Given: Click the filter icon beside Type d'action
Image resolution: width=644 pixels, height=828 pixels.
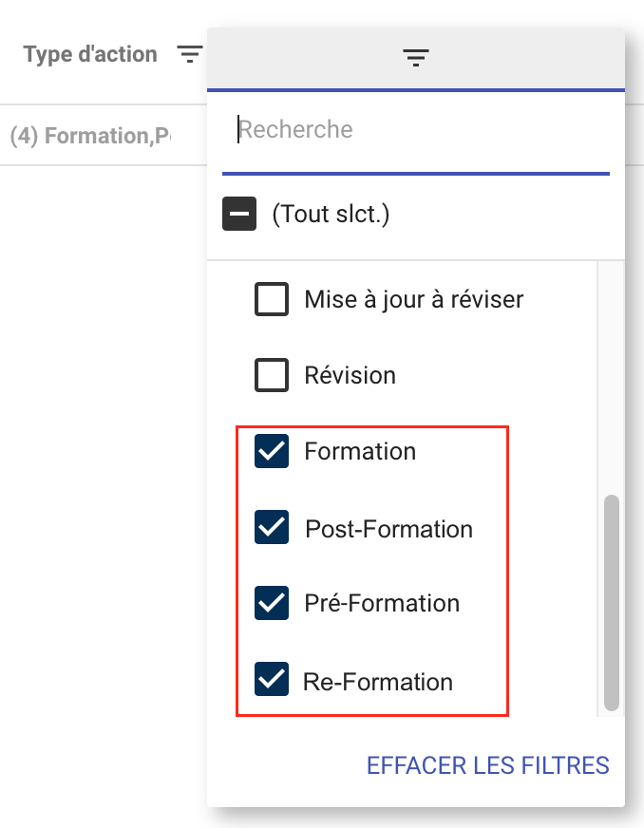Looking at the screenshot, I should click(x=190, y=55).
